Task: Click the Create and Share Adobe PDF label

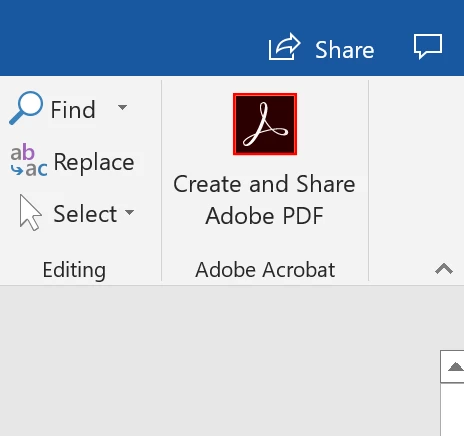Action: pos(264,199)
